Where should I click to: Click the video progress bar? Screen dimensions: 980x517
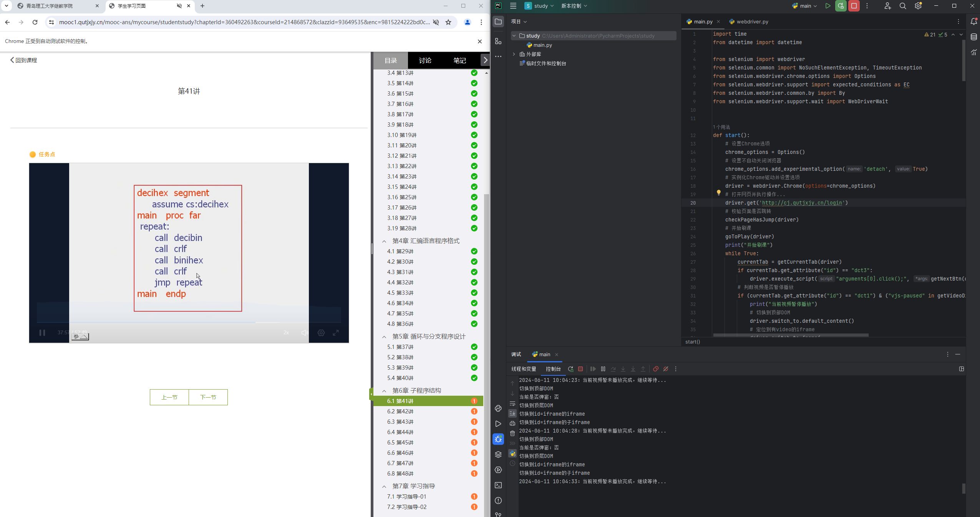pyautogui.click(x=188, y=322)
